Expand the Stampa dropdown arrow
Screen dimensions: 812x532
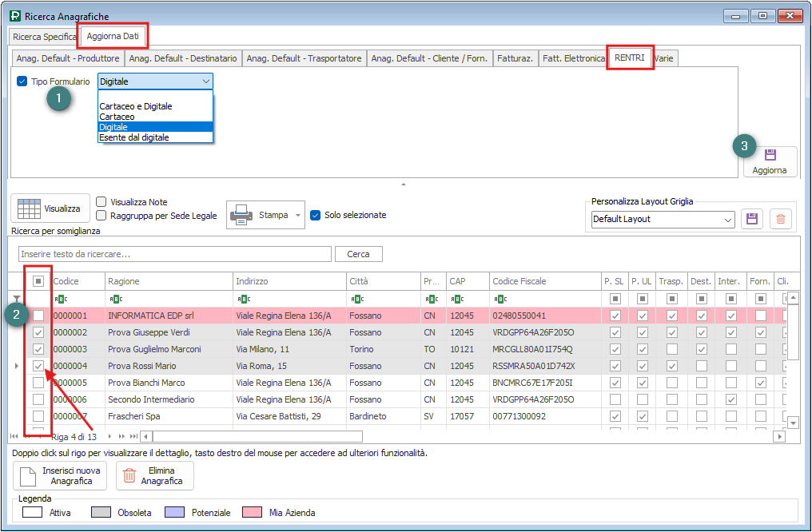298,215
